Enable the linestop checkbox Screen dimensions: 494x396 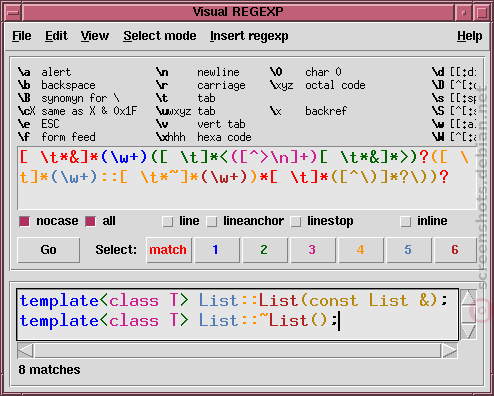(x=296, y=221)
